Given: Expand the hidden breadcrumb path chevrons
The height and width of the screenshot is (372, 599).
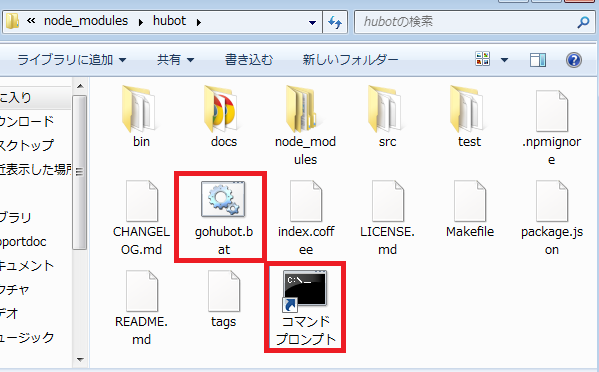Looking at the screenshot, I should 31,21.
